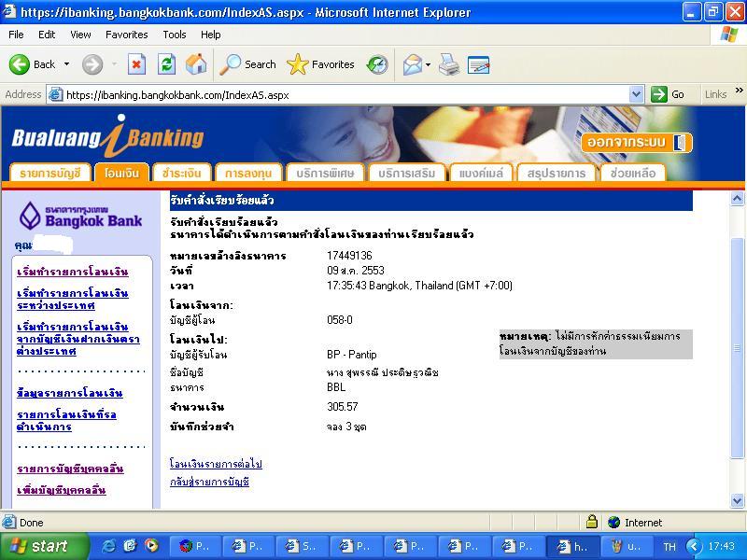Open the History clock icon
The width and height of the screenshot is (747, 560).
point(377,64)
